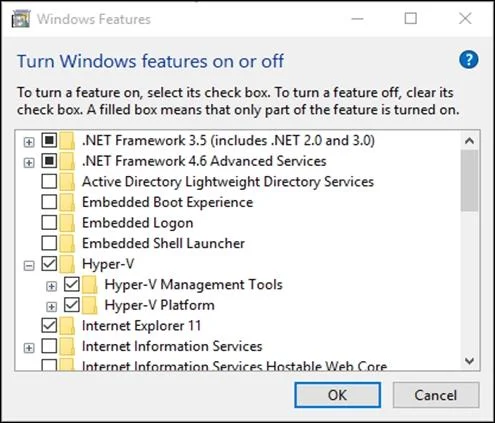495x423 pixels.
Task: Click the .NET Framework 3.5 folder icon
Action: point(67,140)
